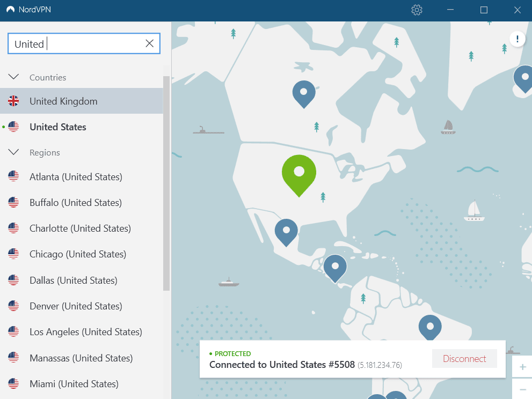Click the exclamation notification icon on the map
532x399 pixels.
coord(517,39)
